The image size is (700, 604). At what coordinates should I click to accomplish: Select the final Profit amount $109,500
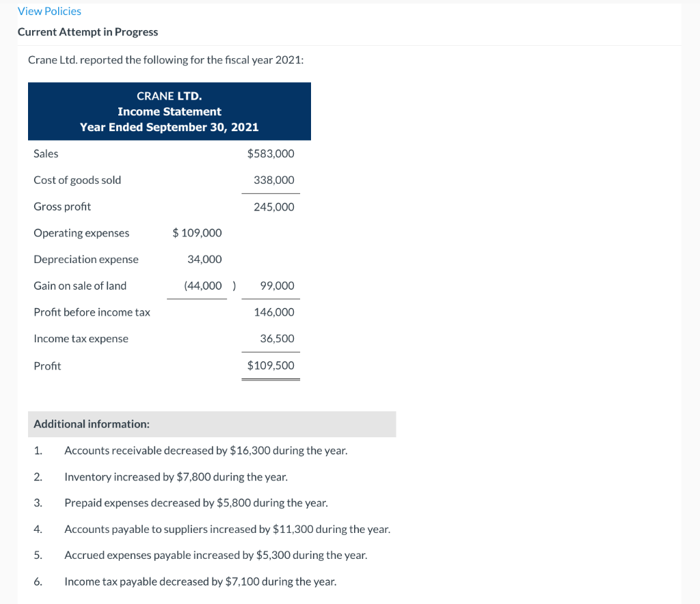coord(270,365)
